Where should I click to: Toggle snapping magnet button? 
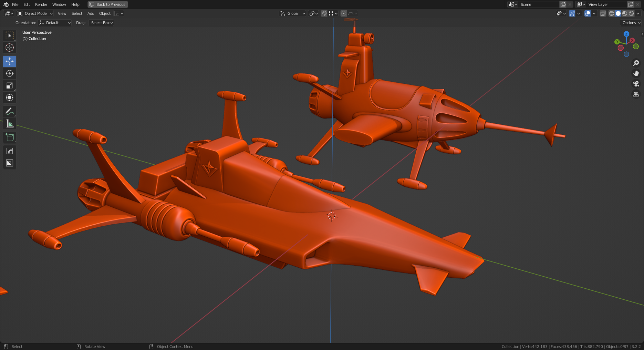[x=324, y=13]
